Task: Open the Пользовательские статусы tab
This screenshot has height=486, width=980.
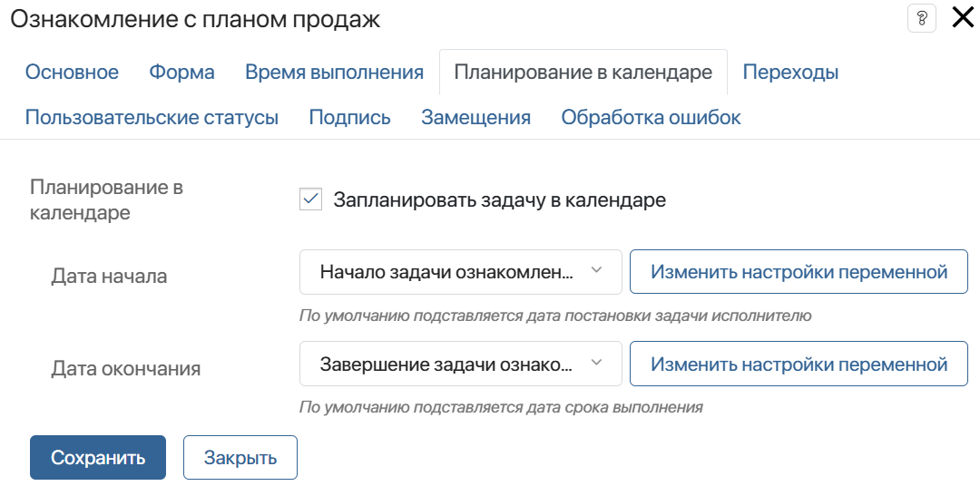Action: [152, 117]
